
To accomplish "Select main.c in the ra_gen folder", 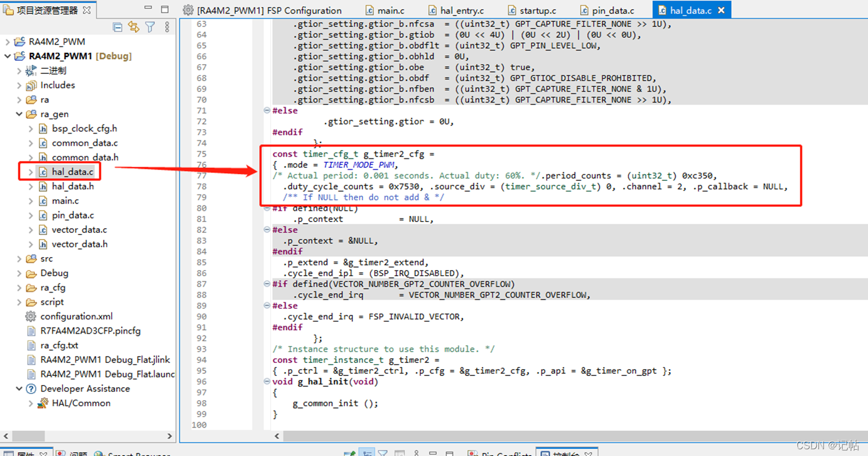I will (65, 201).
